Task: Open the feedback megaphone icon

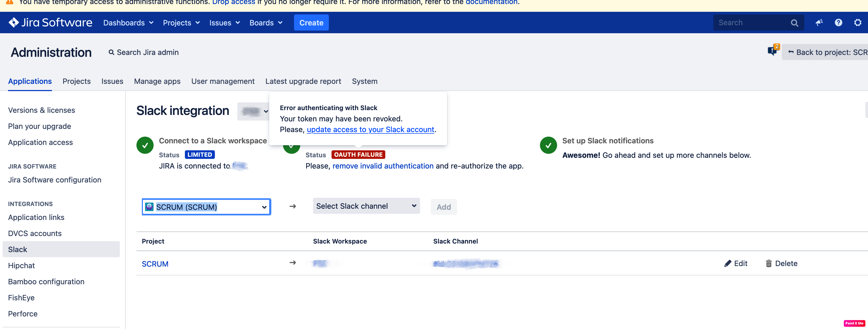Action: (819, 23)
